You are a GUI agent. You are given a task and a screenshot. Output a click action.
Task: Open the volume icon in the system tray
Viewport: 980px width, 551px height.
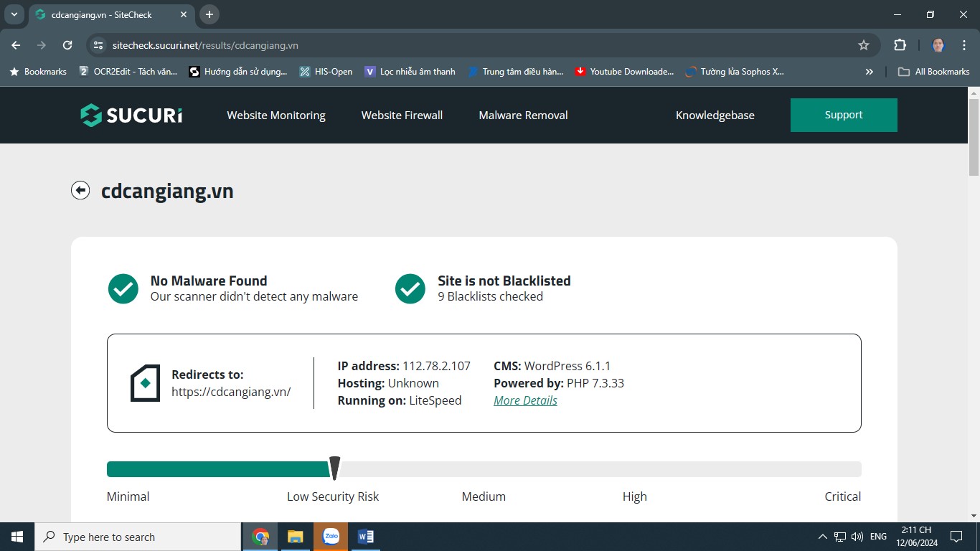pyautogui.click(x=857, y=537)
